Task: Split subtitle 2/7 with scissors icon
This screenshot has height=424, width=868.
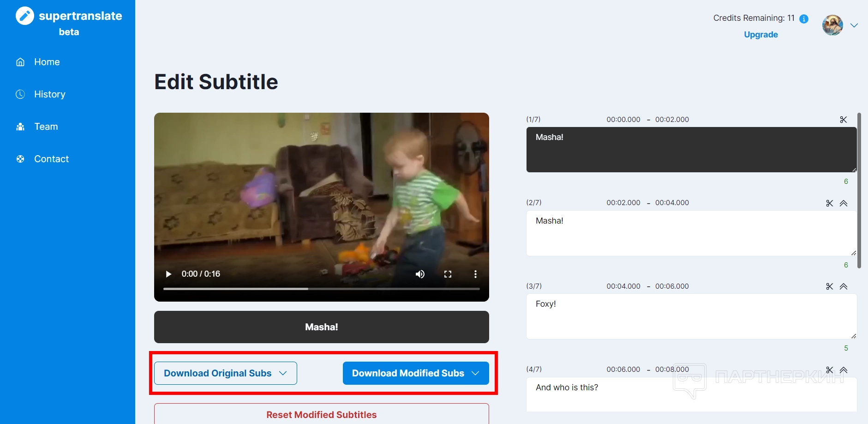Action: [x=830, y=203]
